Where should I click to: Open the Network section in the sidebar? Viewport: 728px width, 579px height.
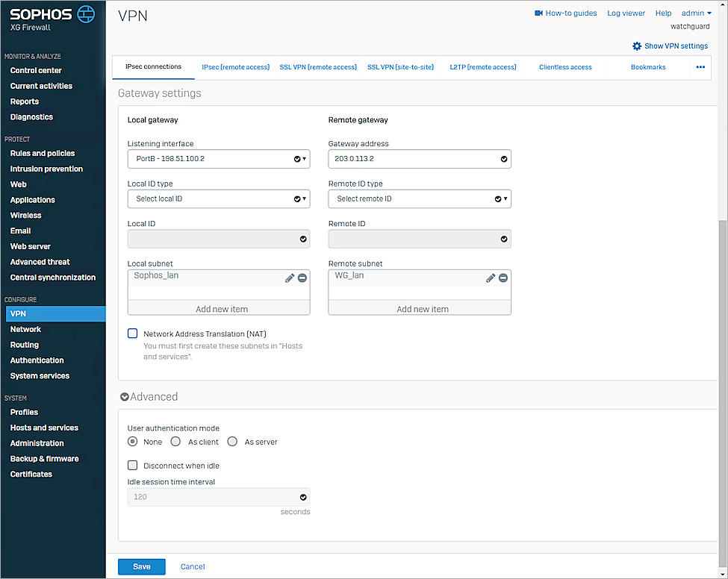[25, 329]
